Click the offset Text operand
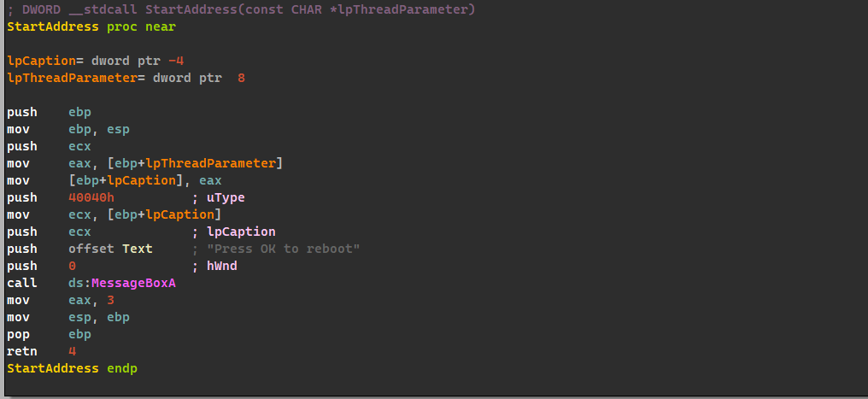 pyautogui.click(x=110, y=249)
